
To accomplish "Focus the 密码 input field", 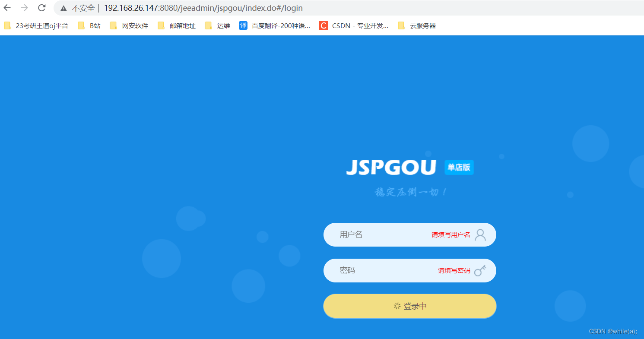I will pos(409,270).
